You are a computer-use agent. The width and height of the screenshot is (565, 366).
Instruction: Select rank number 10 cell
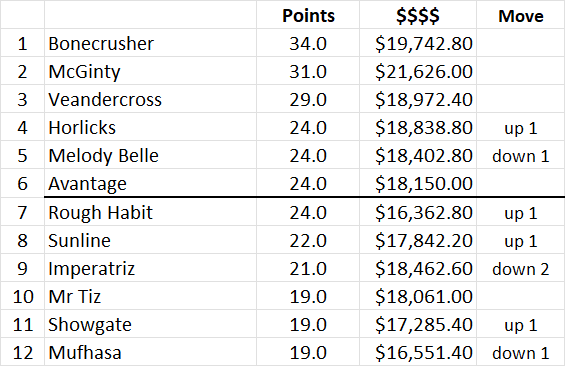[x=22, y=296]
